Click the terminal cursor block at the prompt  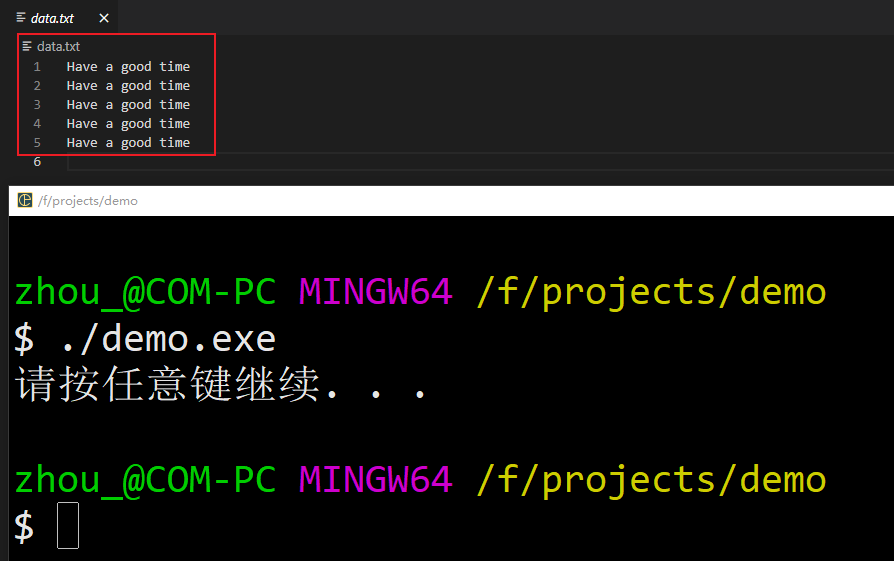pyautogui.click(x=68, y=525)
